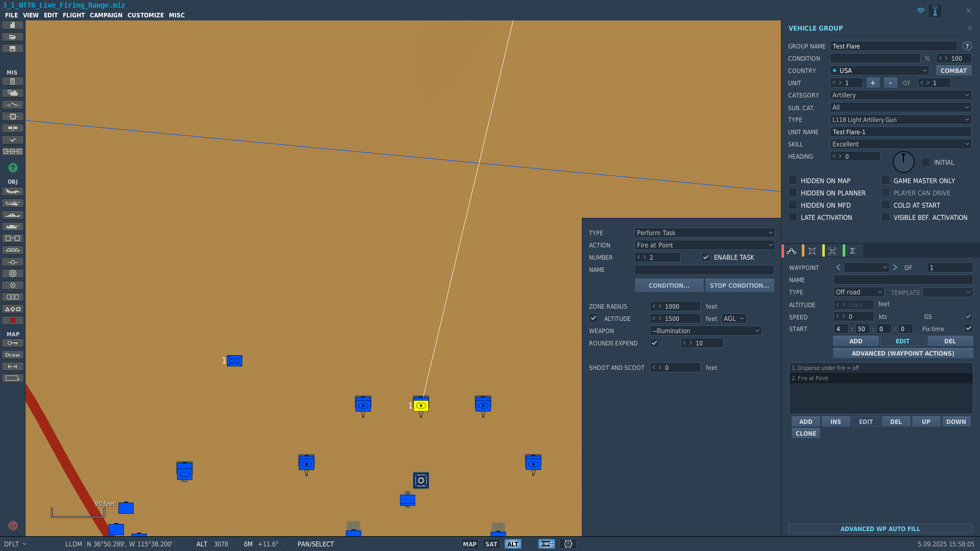Select the trigger zone concentric circles tool
Viewport: 980px width, 551px height.
(x=13, y=273)
